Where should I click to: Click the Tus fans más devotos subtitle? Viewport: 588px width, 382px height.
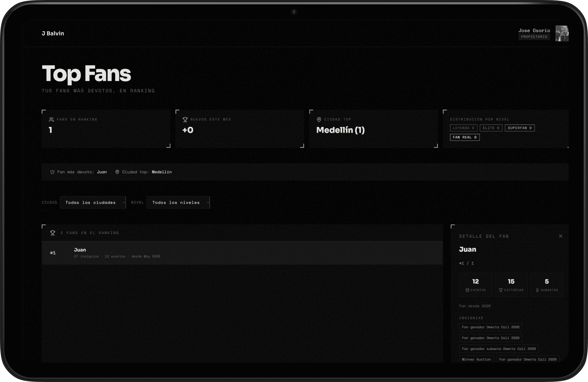[x=98, y=91]
